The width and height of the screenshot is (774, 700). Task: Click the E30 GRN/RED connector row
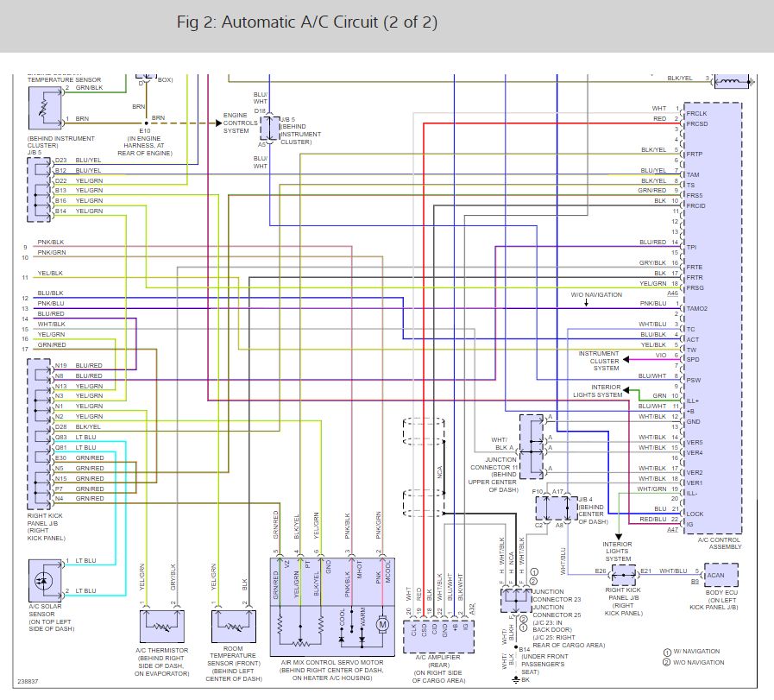[x=79, y=458]
